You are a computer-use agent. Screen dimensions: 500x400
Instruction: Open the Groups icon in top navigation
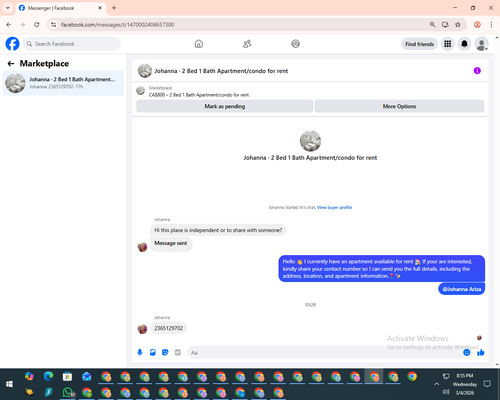(295, 44)
